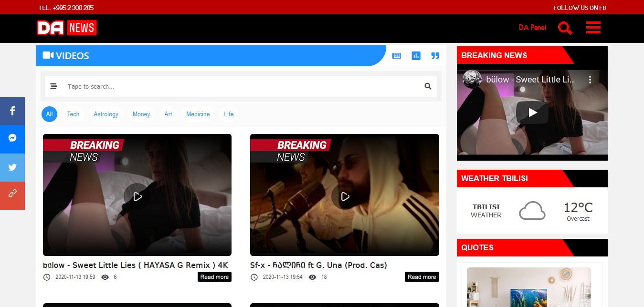The width and height of the screenshot is (644, 307).
Task: Select the All category filter
Action: click(x=49, y=114)
